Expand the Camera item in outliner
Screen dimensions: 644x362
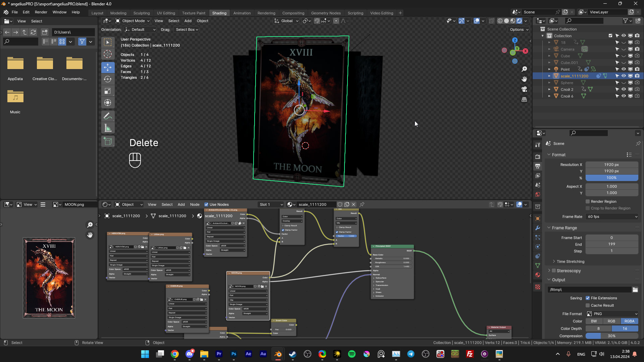(x=549, y=49)
